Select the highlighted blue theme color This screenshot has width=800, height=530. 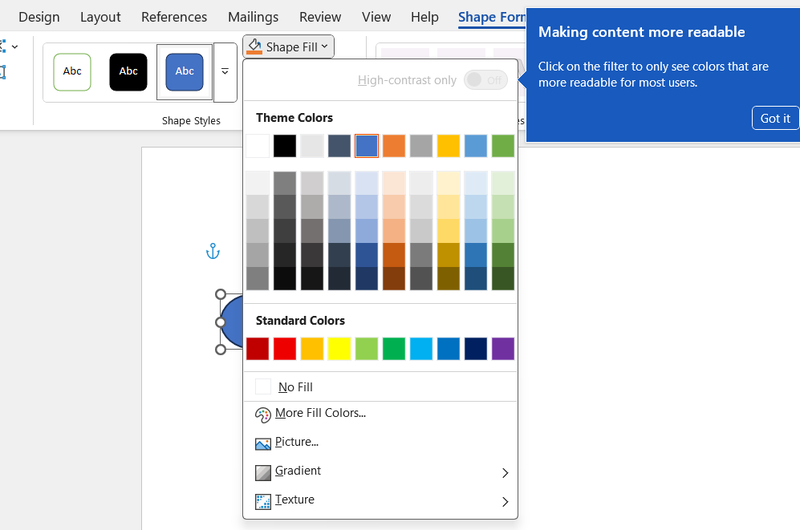(367, 146)
